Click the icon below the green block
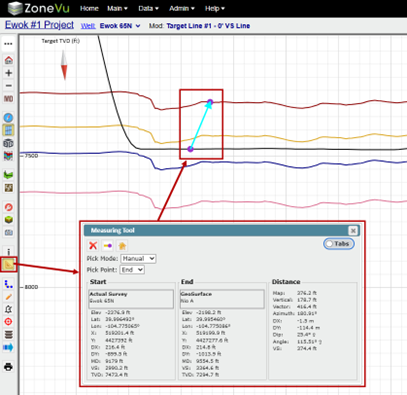This screenshot has height=395, width=407. tap(8, 232)
